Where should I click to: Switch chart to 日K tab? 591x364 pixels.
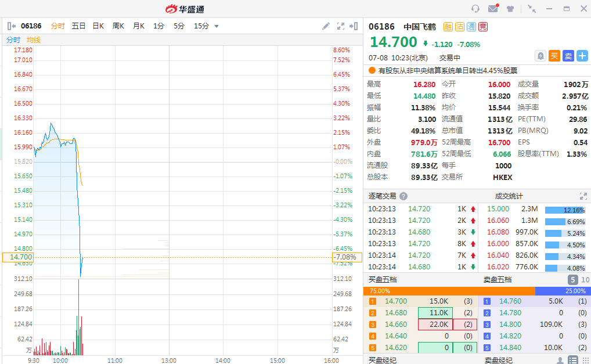coord(98,26)
